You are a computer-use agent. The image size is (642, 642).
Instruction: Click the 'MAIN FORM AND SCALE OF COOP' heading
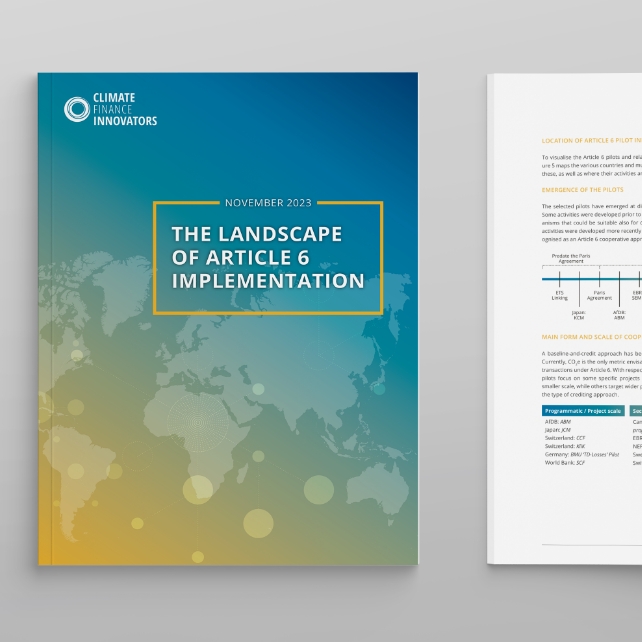pyautogui.click(x=592, y=337)
